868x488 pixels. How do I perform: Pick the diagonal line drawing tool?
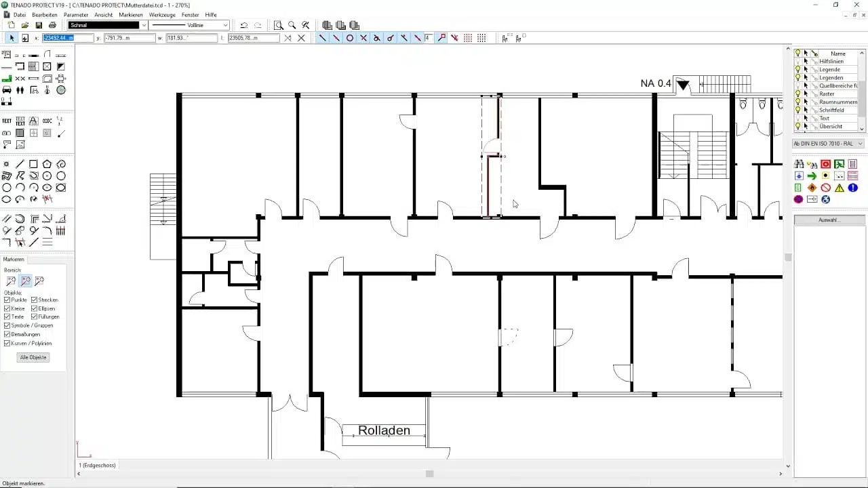click(20, 164)
